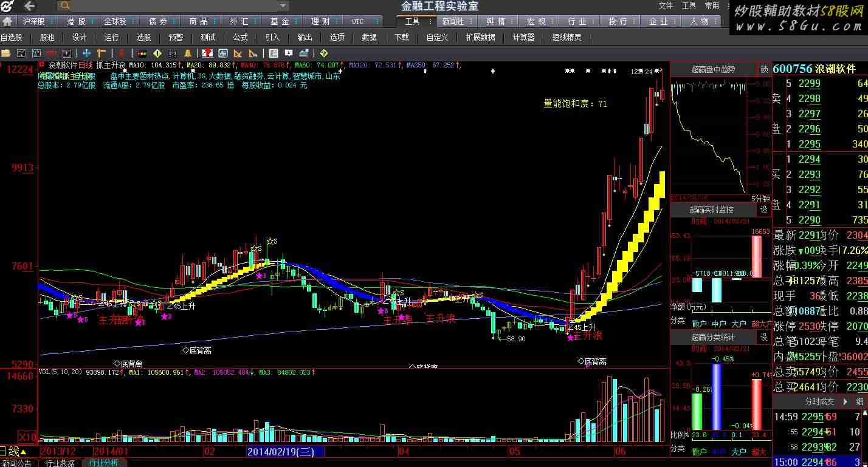Image resolution: width=868 pixels, height=467 pixels.
Task: Click the red dash toolbar icon
Action: point(51,53)
